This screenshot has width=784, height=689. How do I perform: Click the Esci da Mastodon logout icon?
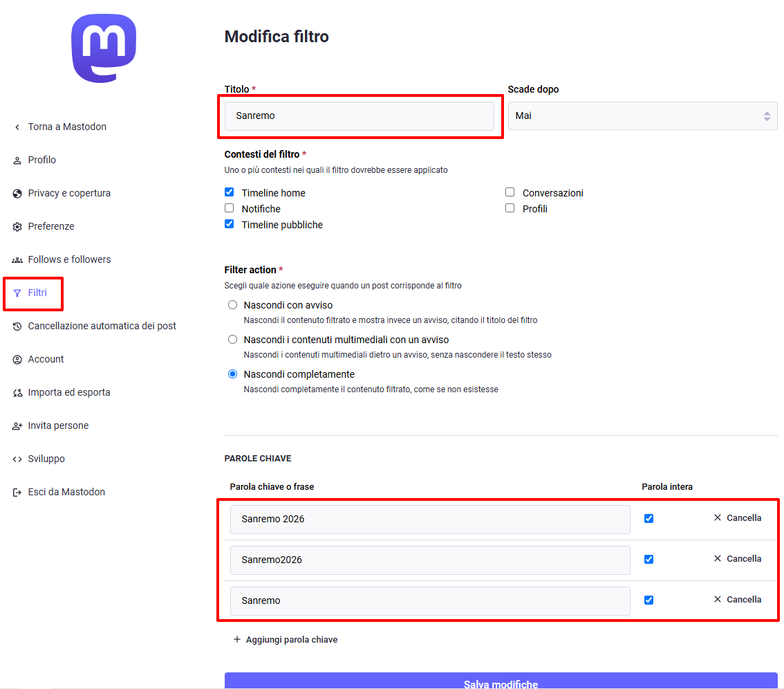coord(17,493)
